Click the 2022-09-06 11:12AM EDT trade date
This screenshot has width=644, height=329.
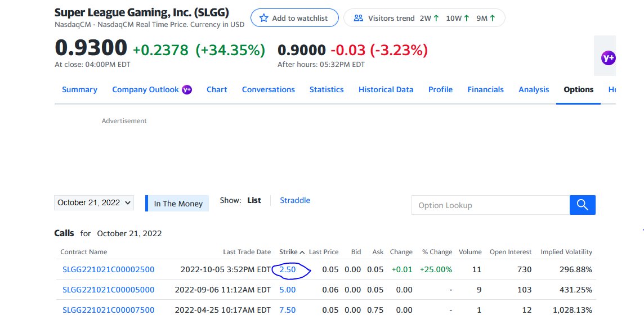point(223,290)
